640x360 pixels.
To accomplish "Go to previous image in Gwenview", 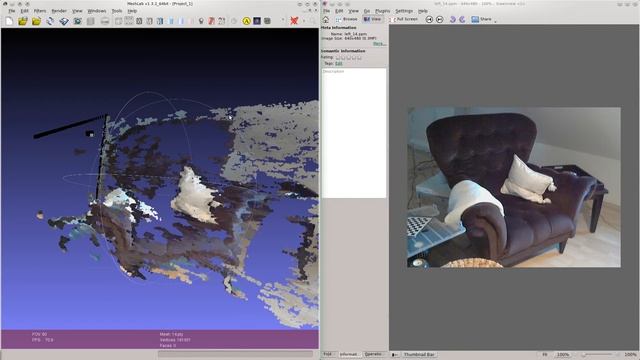I will point(429,19).
